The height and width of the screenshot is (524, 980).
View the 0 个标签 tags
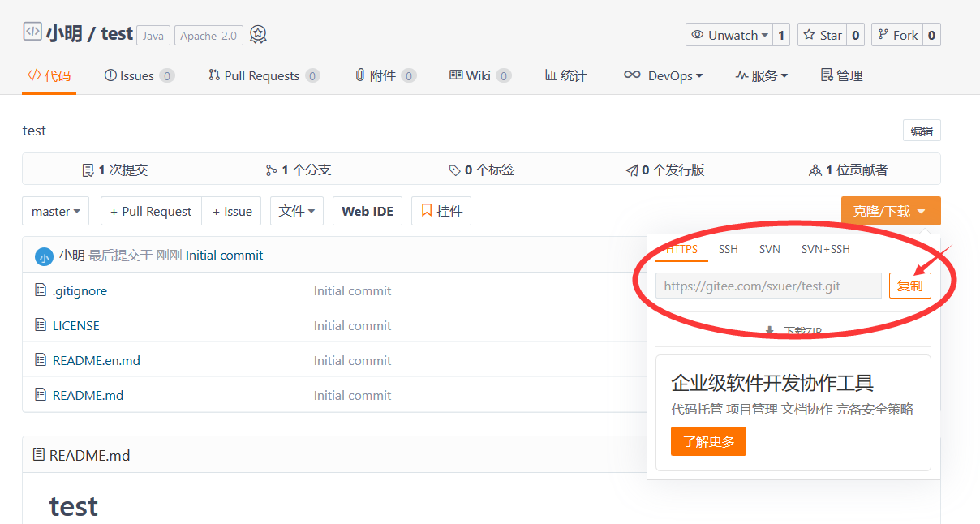(481, 170)
